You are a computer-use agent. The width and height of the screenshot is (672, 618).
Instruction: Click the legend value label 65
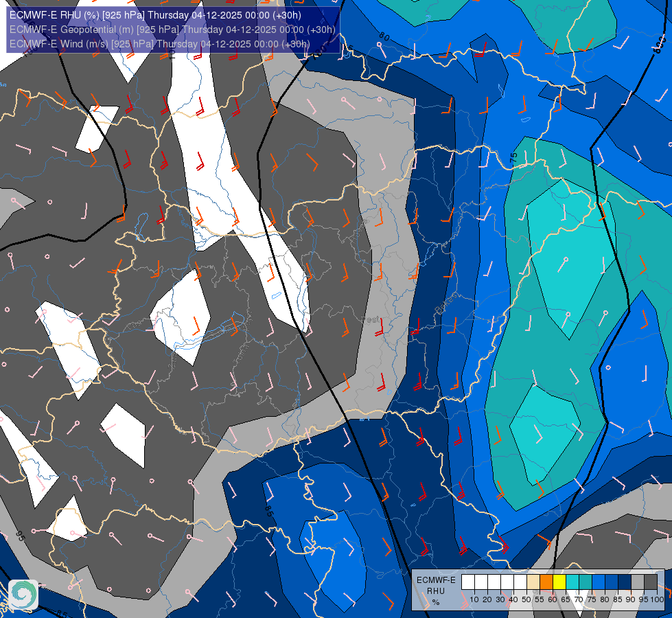(x=566, y=599)
